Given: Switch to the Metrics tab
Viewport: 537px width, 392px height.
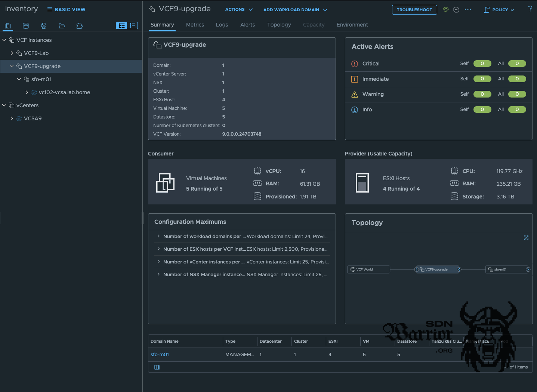Looking at the screenshot, I should tap(195, 25).
